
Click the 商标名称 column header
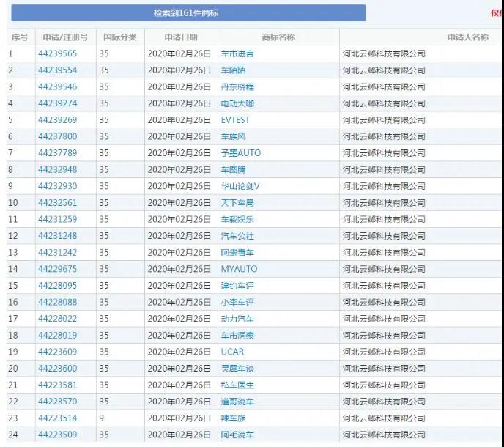(x=278, y=37)
